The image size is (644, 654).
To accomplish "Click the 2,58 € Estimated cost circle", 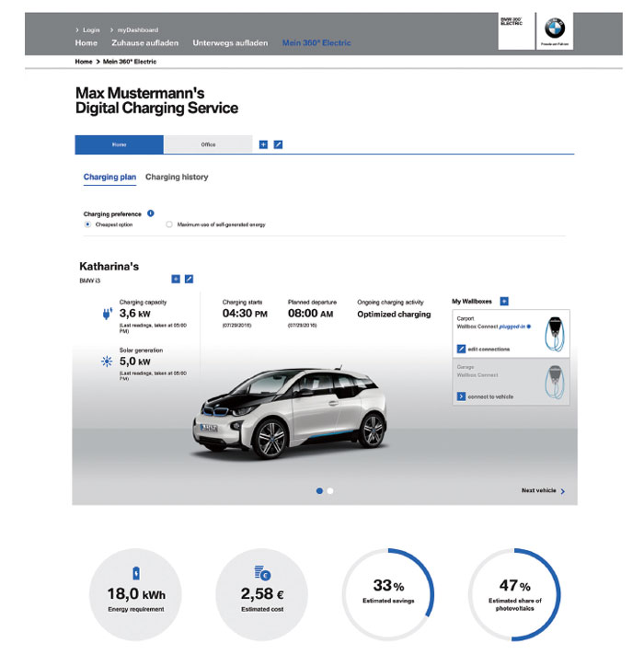I will pyautogui.click(x=262, y=594).
